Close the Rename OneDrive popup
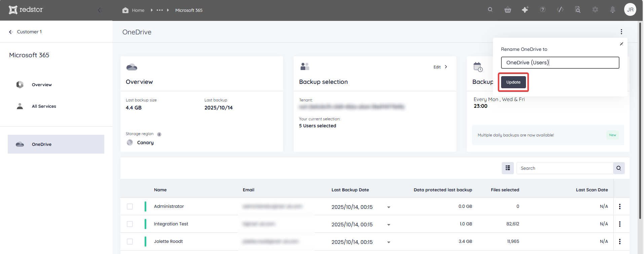Screen dimensions: 644x254 point(621,44)
